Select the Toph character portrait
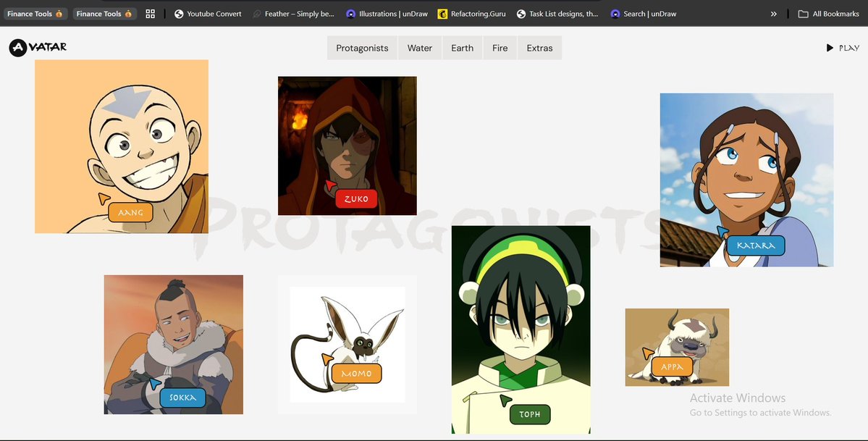868x441 pixels. [521, 329]
